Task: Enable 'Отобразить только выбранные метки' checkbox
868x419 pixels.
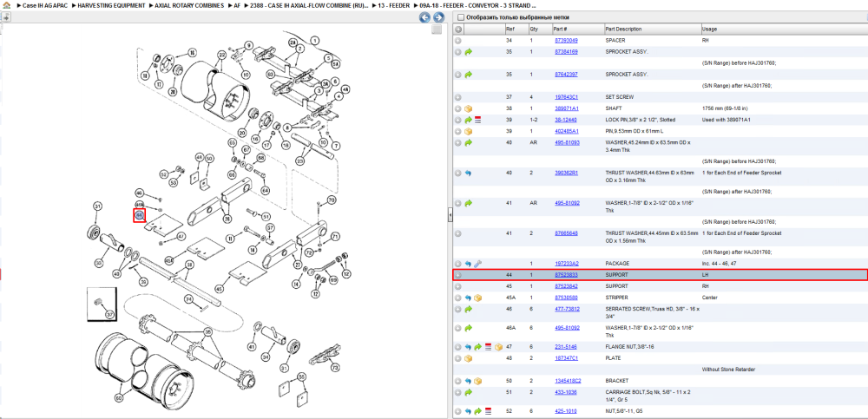Action: (x=461, y=17)
